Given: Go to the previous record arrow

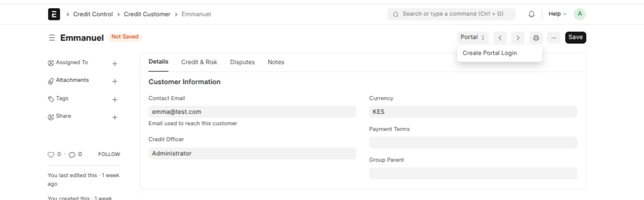Looking at the screenshot, I should [500, 37].
